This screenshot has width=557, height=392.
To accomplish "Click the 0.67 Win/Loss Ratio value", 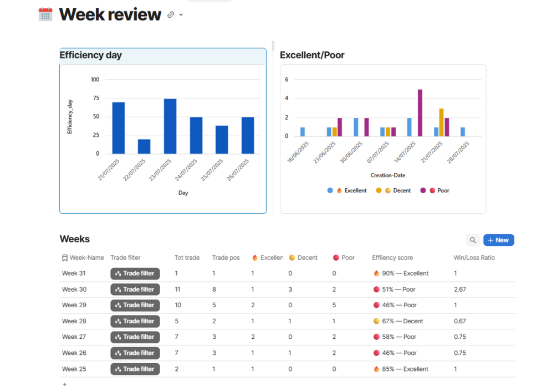I will point(459,321).
